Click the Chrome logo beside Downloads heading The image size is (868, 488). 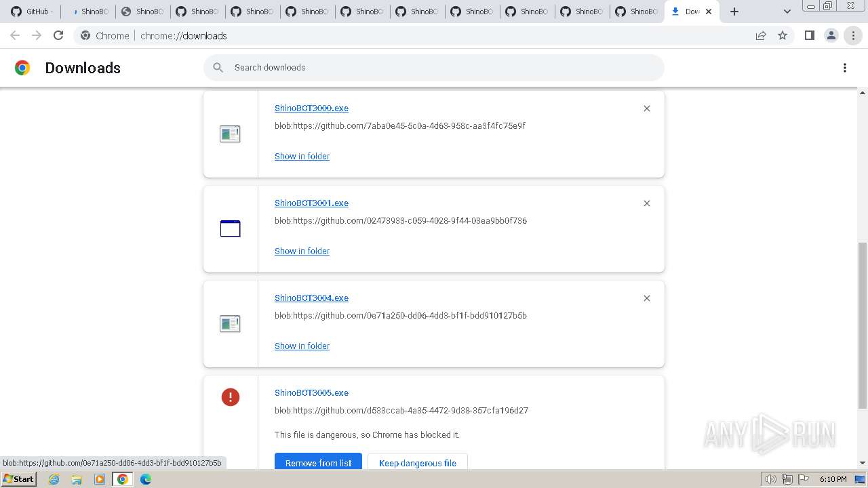pyautogui.click(x=22, y=68)
